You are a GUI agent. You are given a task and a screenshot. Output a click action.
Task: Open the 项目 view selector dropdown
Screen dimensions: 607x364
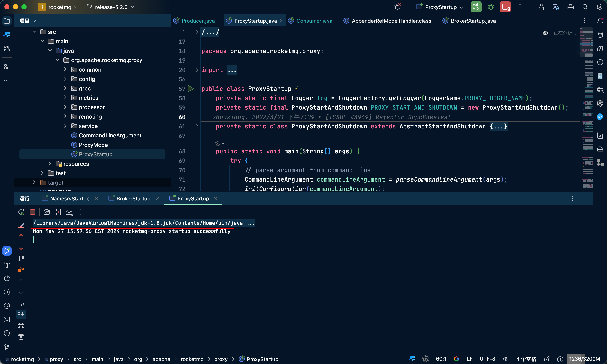pos(27,21)
